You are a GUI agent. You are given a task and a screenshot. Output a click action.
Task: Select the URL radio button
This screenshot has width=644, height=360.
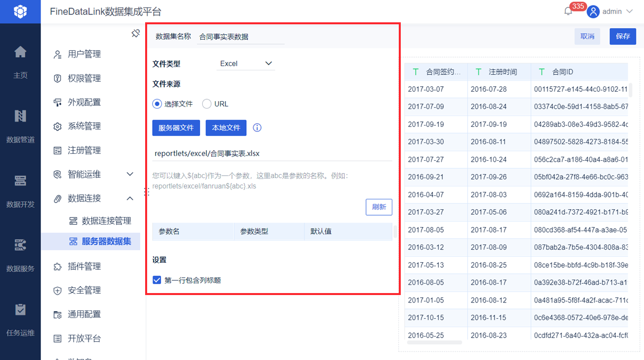(x=207, y=104)
